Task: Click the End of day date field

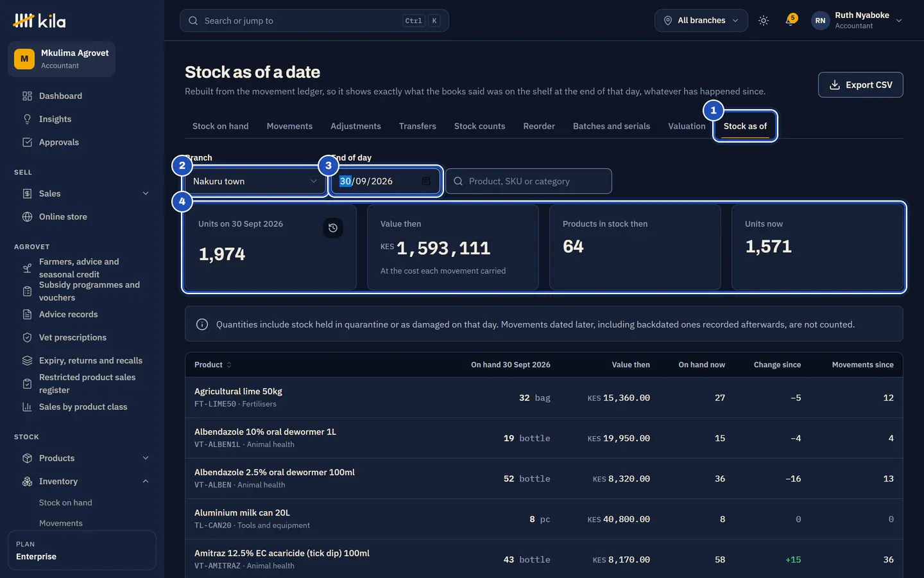Action: (386, 181)
